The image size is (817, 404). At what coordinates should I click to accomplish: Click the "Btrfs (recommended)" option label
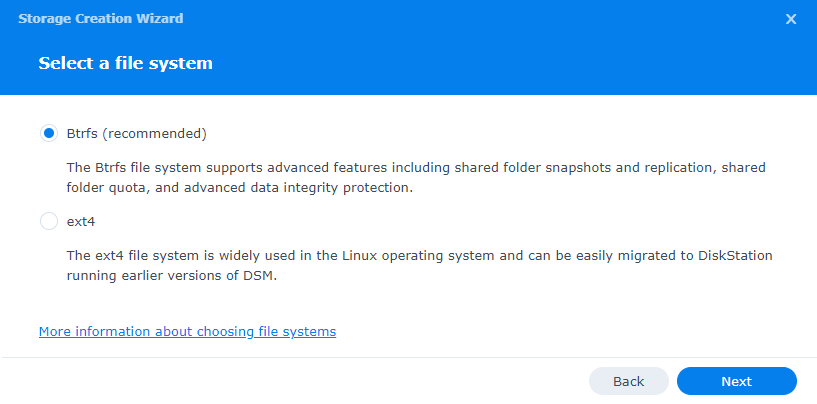tap(136, 133)
